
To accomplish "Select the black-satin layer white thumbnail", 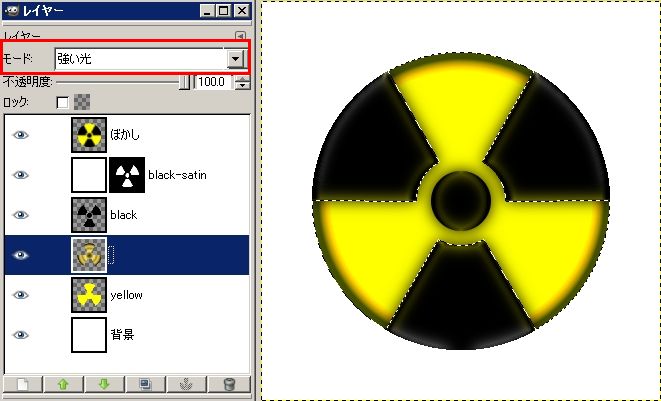I will 89,175.
